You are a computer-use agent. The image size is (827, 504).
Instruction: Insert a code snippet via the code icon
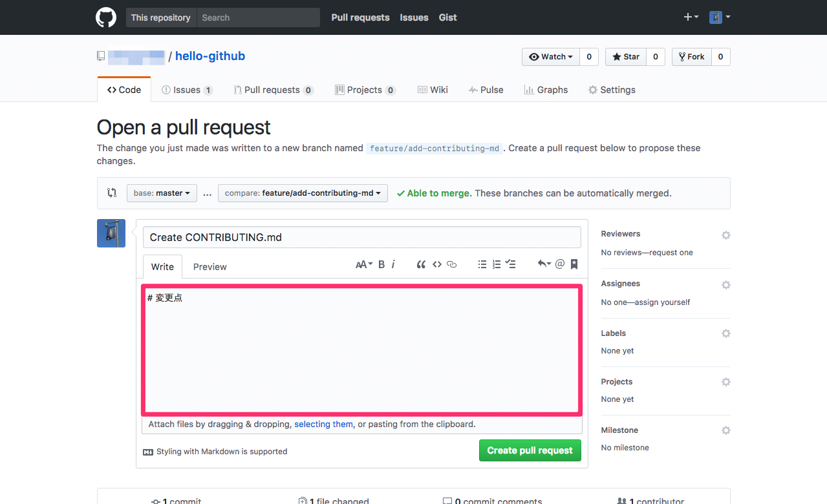tap(436, 264)
